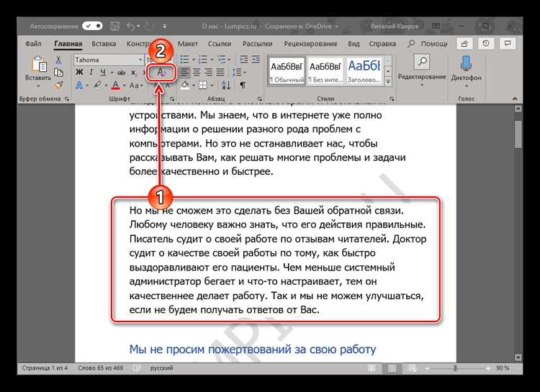Screen dimensions: 540x392
Task: Switch to the Макет tab
Action: pyautogui.click(x=188, y=44)
